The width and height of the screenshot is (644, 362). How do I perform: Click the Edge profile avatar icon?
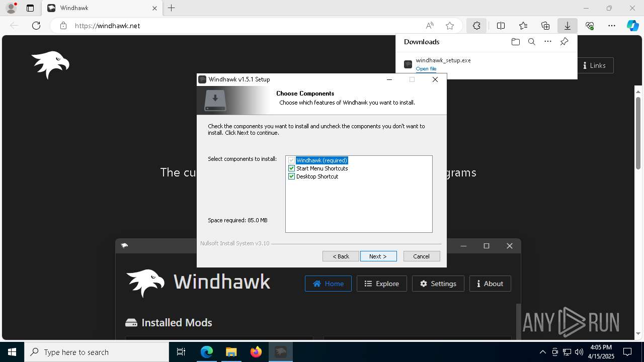(x=11, y=8)
